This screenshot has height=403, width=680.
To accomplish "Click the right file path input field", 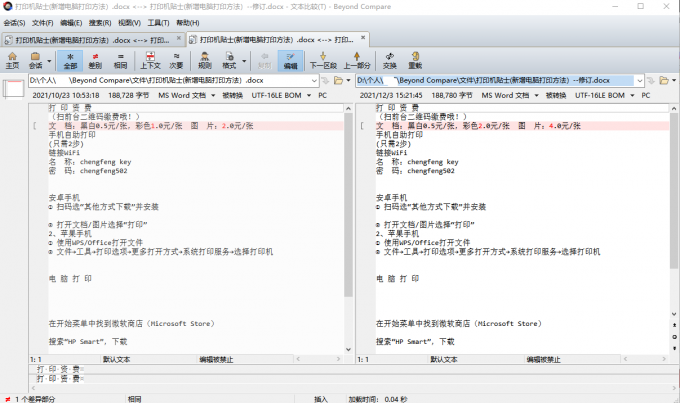I will pos(494,80).
